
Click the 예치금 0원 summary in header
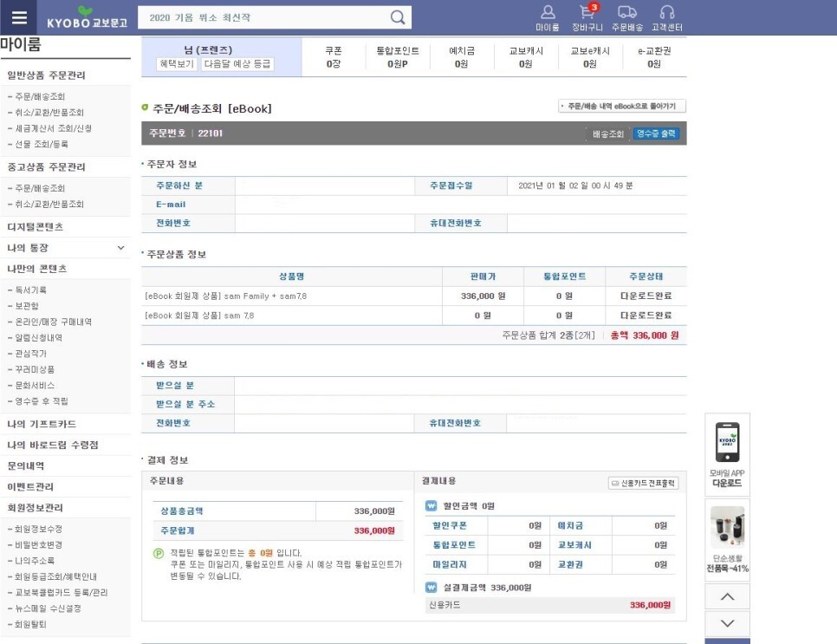462,57
